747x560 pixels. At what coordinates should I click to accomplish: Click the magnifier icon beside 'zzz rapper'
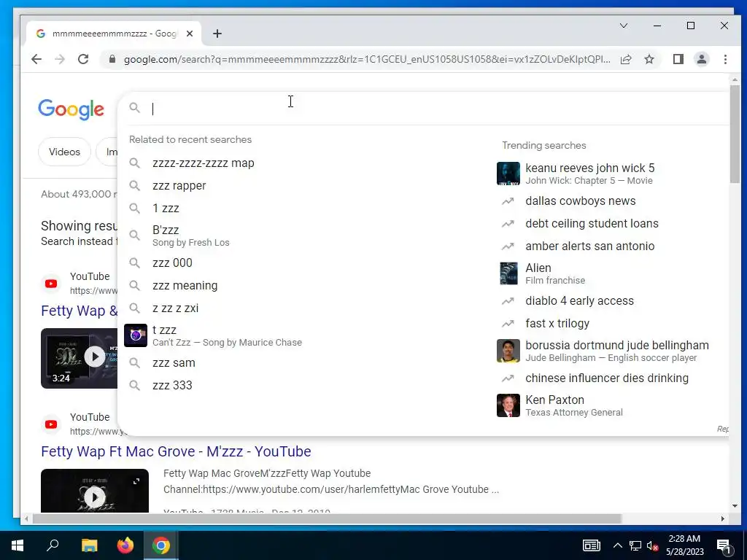[x=135, y=186]
